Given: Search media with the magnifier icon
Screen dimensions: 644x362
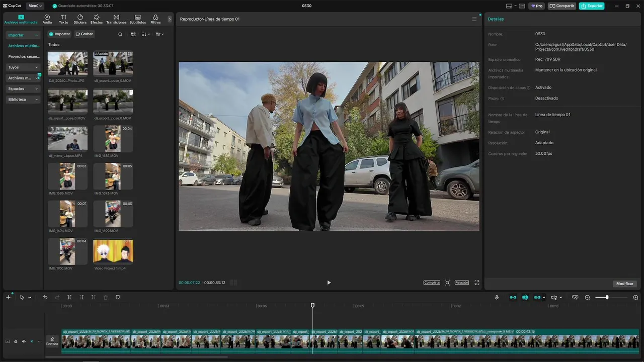Looking at the screenshot, I should [120, 34].
